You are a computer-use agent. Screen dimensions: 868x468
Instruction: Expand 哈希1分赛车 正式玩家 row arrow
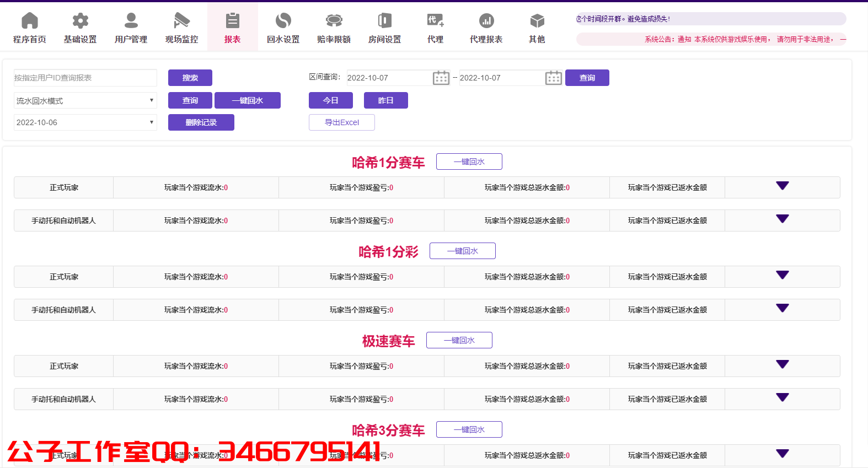783,186
